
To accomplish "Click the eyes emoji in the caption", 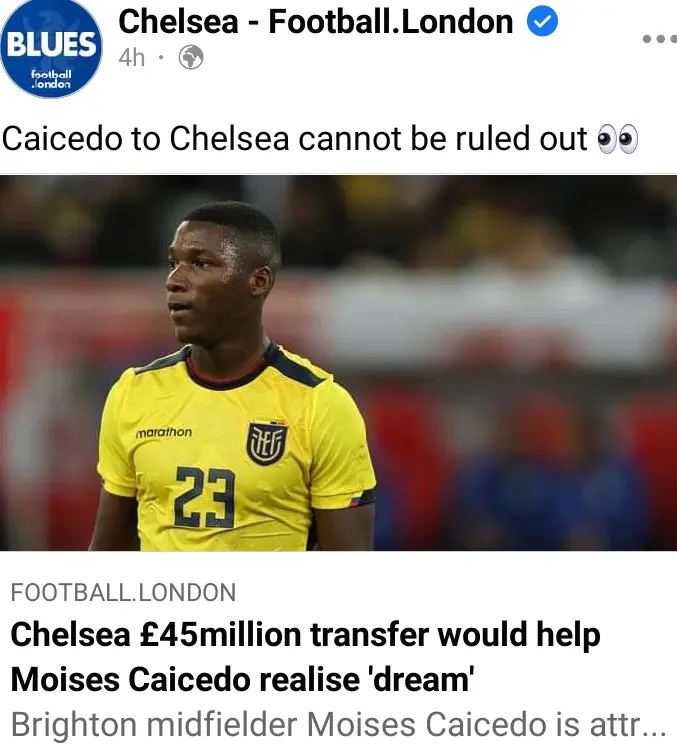I will (618, 139).
